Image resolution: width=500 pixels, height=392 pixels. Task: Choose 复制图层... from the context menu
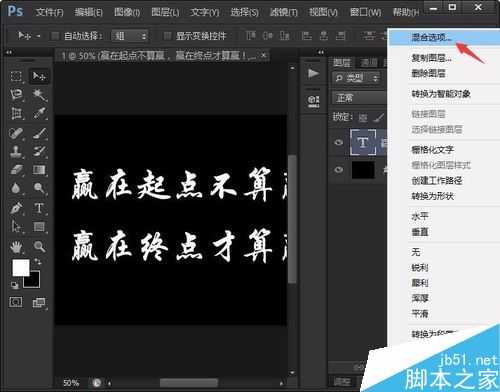coord(432,58)
